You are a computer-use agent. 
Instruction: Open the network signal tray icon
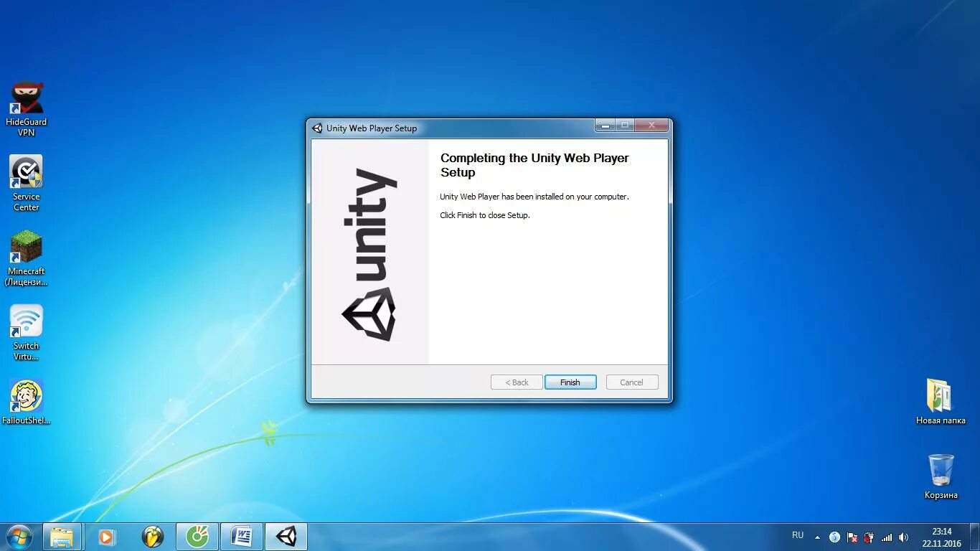[887, 537]
